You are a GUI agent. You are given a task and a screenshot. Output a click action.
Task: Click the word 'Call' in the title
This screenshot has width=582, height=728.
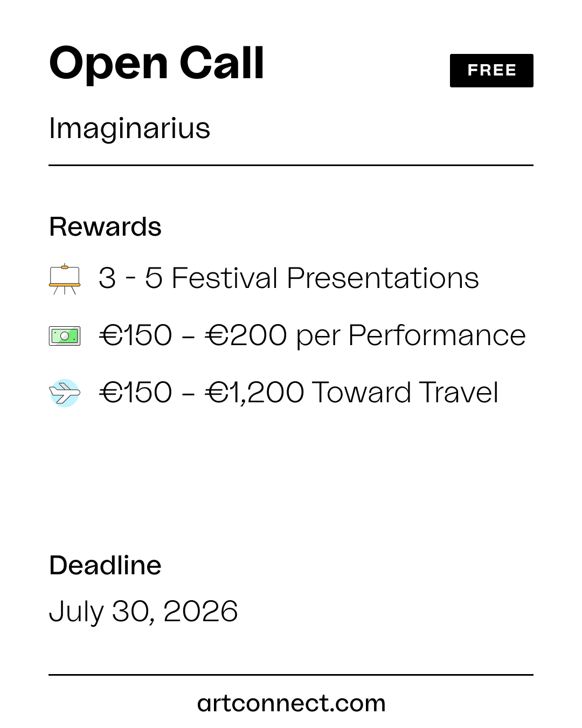click(221, 63)
